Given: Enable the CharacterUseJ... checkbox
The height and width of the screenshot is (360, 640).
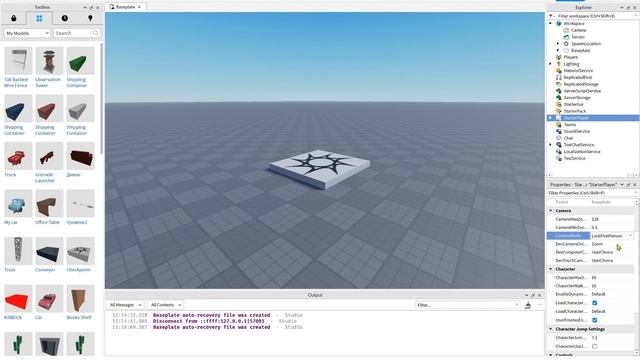Looking at the screenshot, I should (595, 346).
